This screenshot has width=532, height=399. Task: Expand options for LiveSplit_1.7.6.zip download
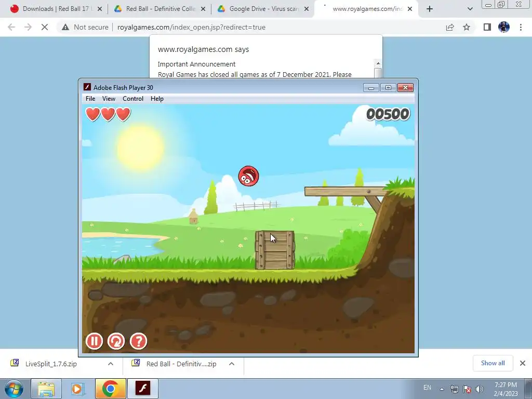(111, 364)
